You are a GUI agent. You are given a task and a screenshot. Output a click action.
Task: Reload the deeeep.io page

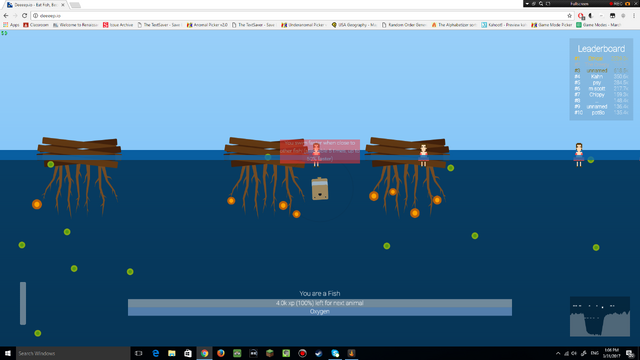pos(24,16)
